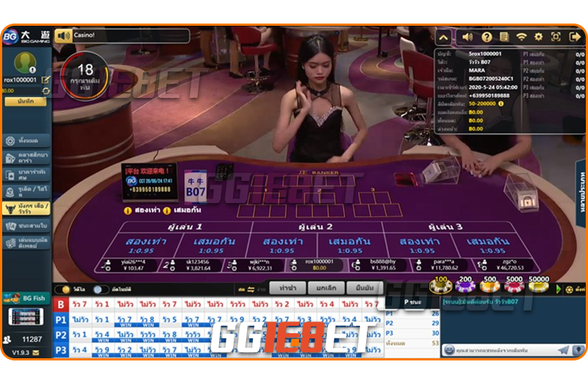Edit the username rox1000001 with the pencil icon
Screen dimensions: 588x384
tap(46, 79)
